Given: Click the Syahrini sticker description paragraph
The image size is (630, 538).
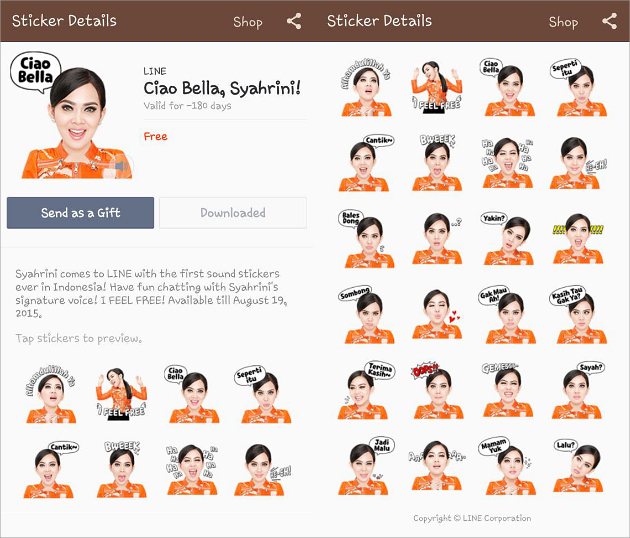Looking at the screenshot, I should pyautogui.click(x=151, y=293).
